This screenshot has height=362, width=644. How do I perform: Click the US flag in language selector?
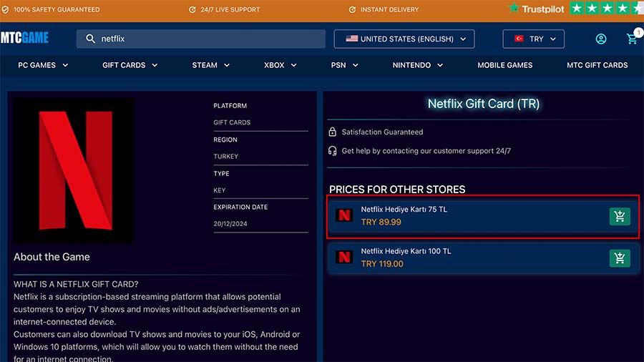pyautogui.click(x=351, y=39)
